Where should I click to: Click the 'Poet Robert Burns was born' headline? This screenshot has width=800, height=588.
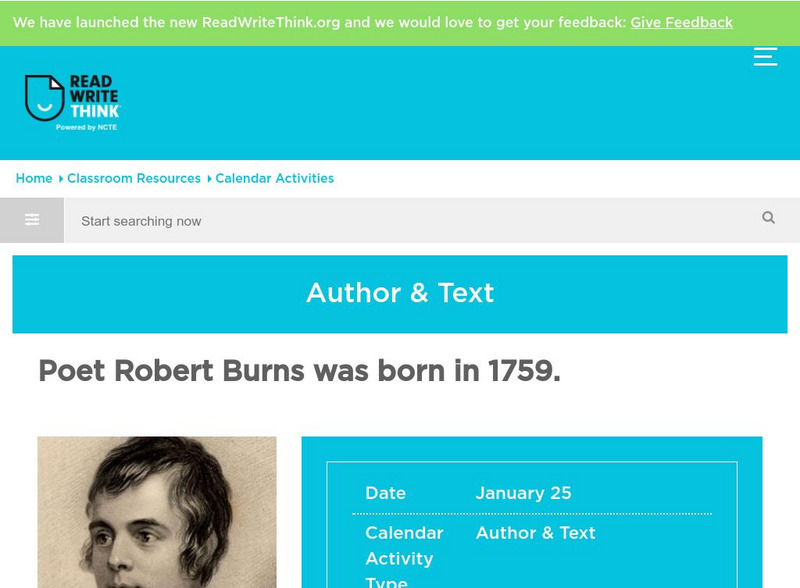pos(299,371)
